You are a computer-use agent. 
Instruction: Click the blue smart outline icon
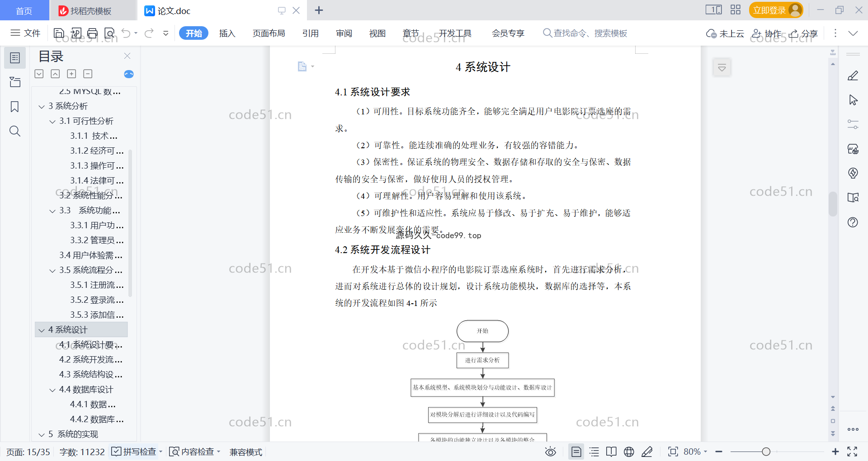pyautogui.click(x=129, y=74)
